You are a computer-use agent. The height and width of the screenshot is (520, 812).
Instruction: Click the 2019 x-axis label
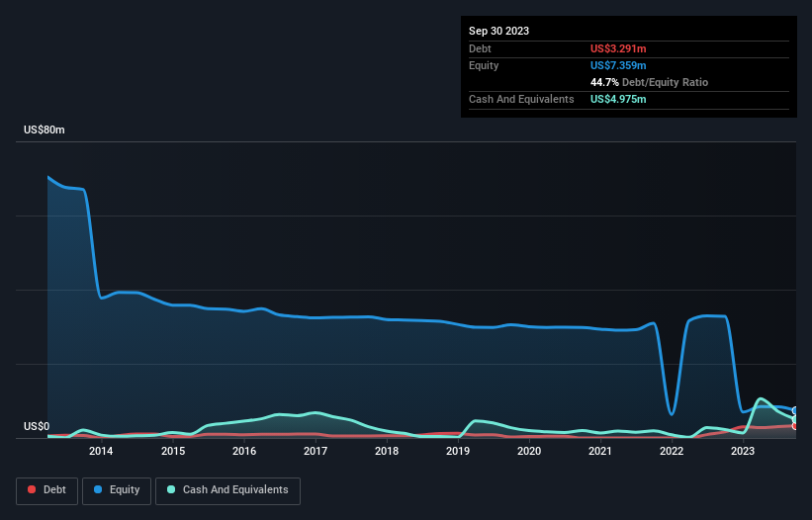coord(458,451)
